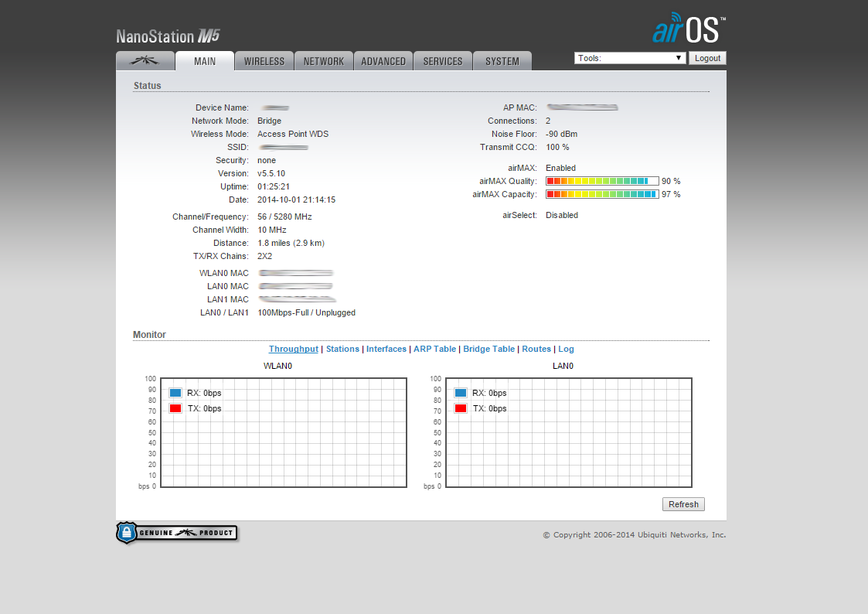This screenshot has height=614, width=868.
Task: Click WLAN0 red TX legend swatch
Action: tap(175, 408)
